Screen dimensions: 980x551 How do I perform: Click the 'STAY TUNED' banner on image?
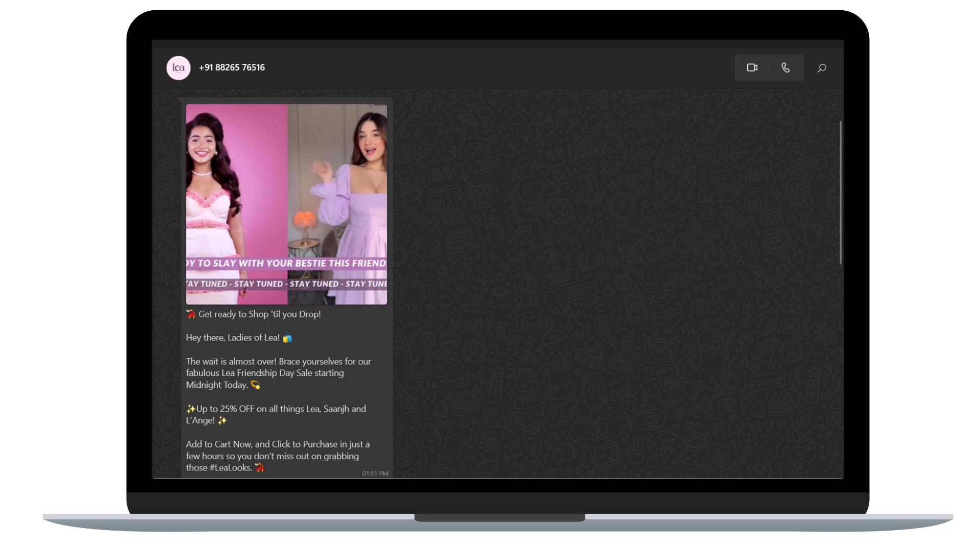click(286, 284)
